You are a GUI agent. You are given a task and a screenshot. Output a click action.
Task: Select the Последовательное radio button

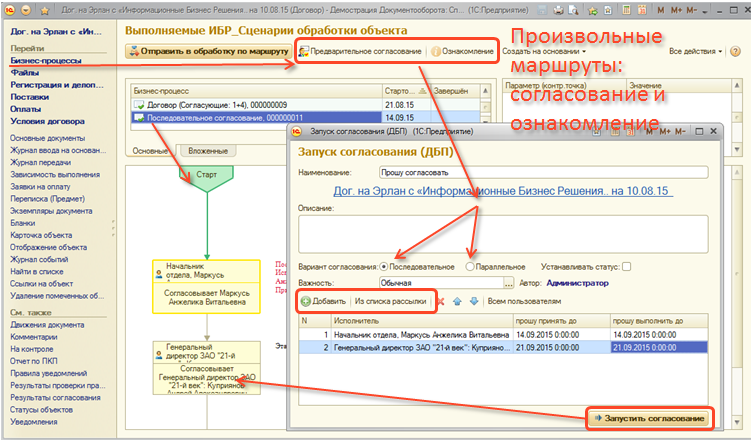tap(384, 267)
